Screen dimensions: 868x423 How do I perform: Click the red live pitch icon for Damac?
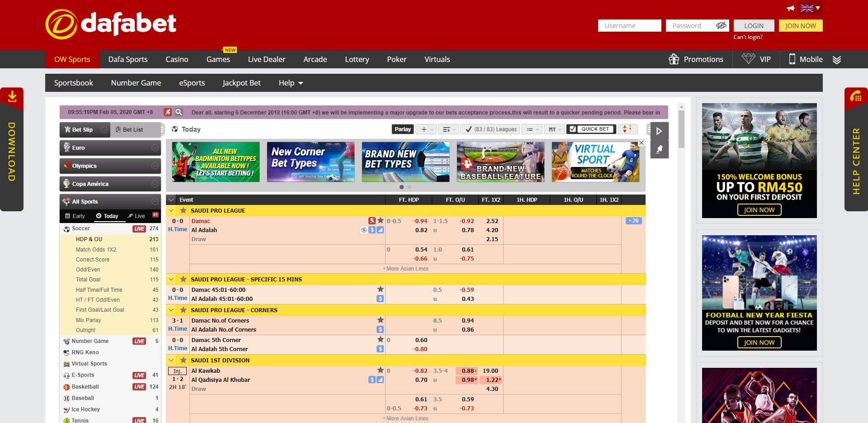(x=372, y=221)
